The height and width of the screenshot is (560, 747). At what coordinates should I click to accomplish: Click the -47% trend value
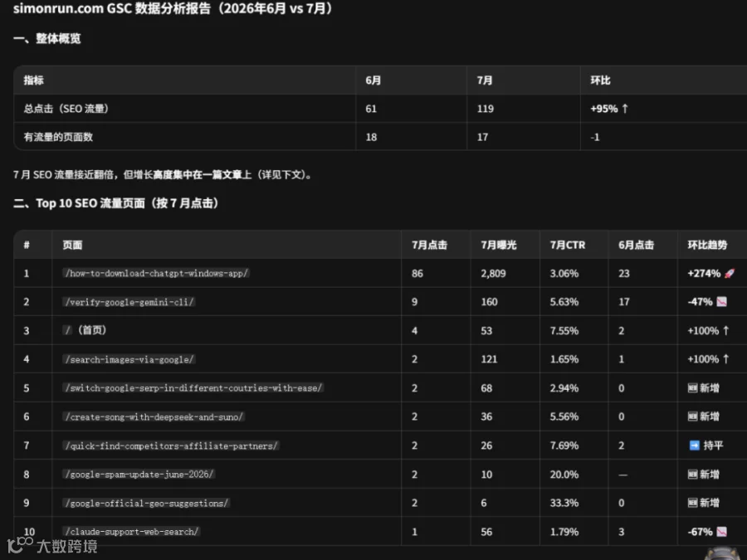700,302
